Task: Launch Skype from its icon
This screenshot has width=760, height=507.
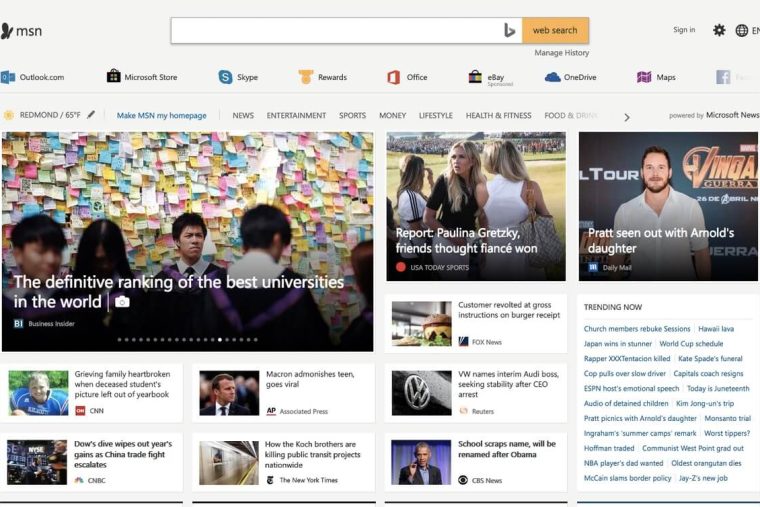Action: [225, 77]
